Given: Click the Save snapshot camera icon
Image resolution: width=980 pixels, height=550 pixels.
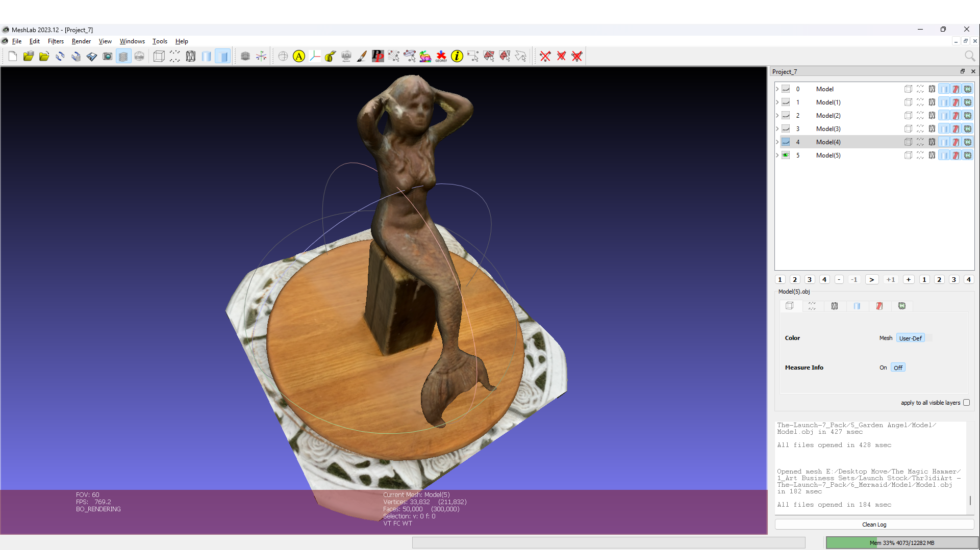Looking at the screenshot, I should [108, 56].
